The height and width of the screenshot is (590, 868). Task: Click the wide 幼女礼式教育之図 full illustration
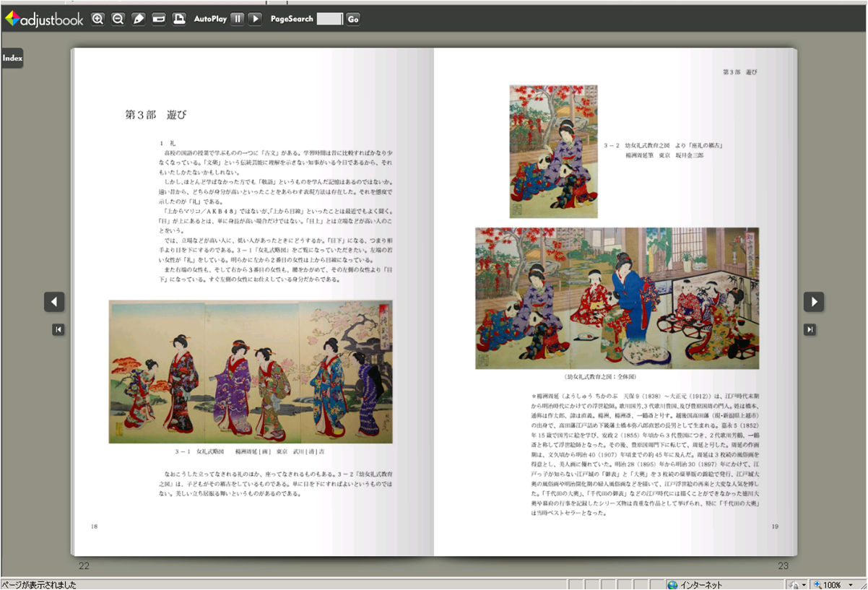click(x=617, y=298)
